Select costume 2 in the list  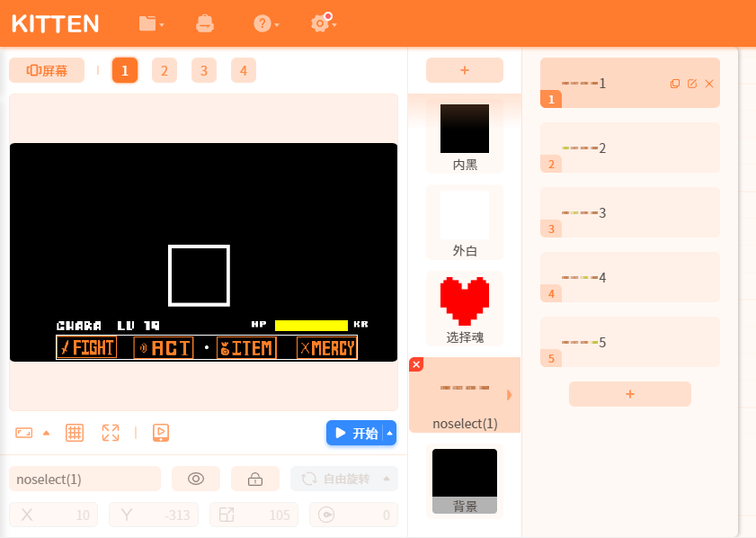pyautogui.click(x=630, y=148)
